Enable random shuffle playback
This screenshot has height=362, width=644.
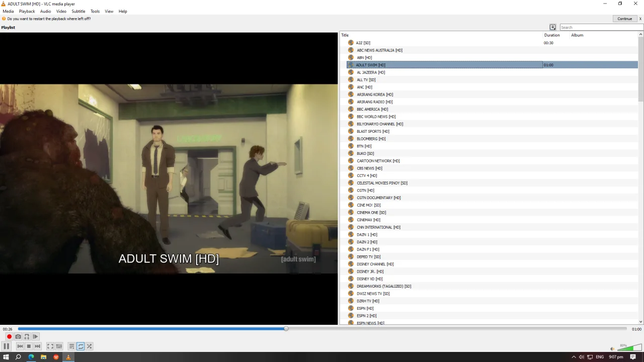click(x=89, y=346)
